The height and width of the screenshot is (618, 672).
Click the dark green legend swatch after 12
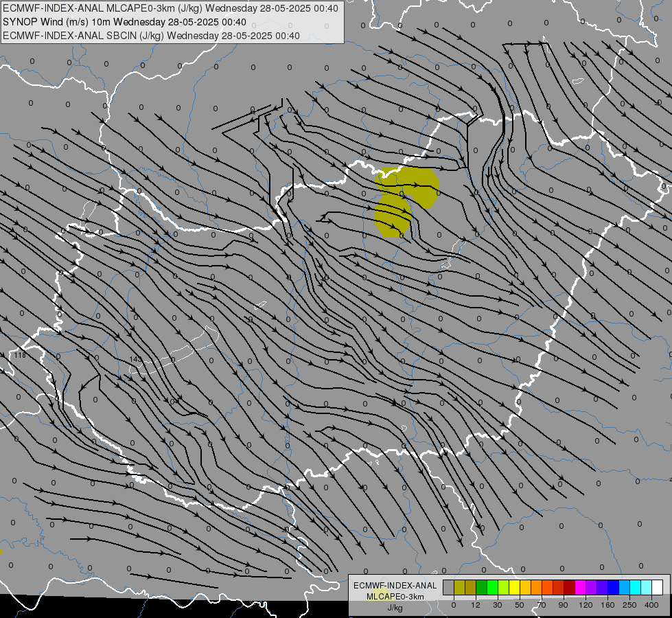click(482, 587)
